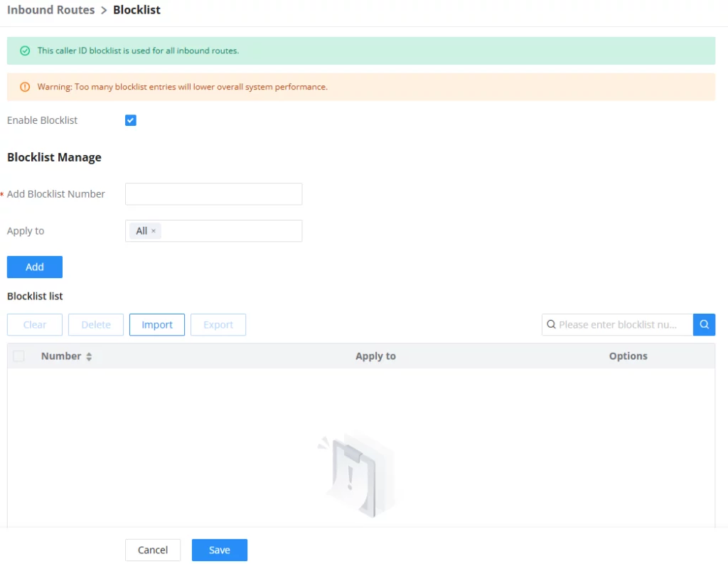Click the blue search magnifier button
Image resolution: width=728 pixels, height=564 pixels.
point(704,324)
